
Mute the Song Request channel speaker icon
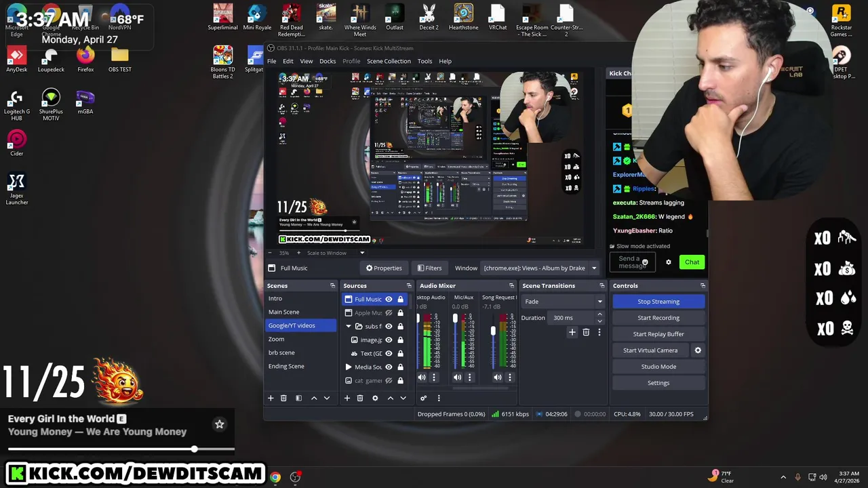[x=498, y=378]
